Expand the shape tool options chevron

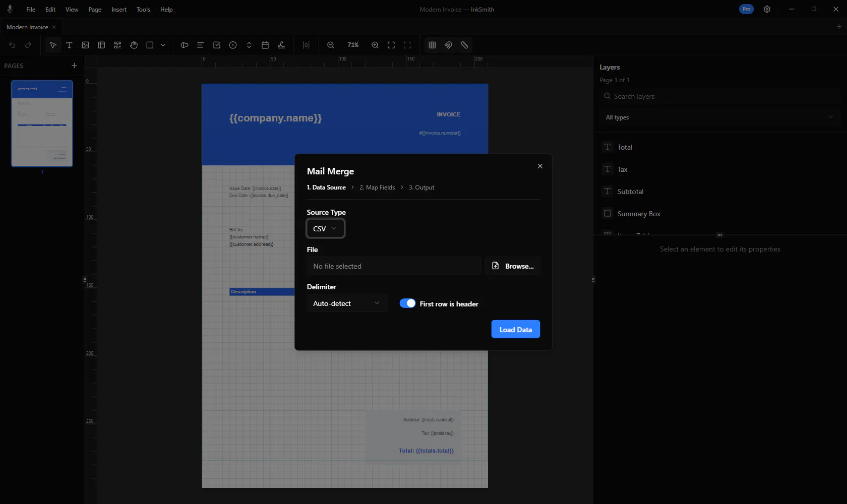163,45
